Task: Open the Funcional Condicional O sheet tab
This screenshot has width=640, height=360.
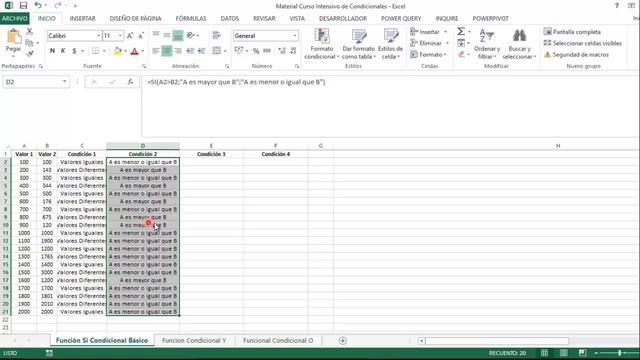Action: [278, 340]
